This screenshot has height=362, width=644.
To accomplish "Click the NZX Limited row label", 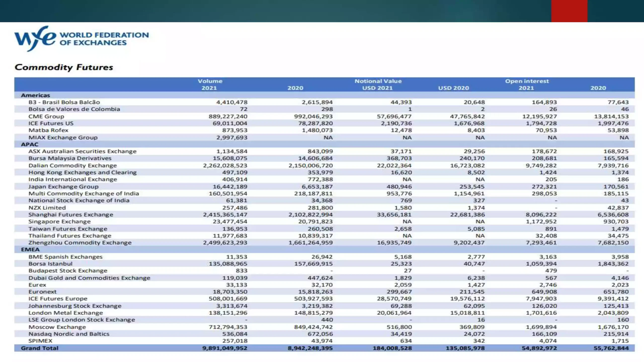I will (x=47, y=208).
